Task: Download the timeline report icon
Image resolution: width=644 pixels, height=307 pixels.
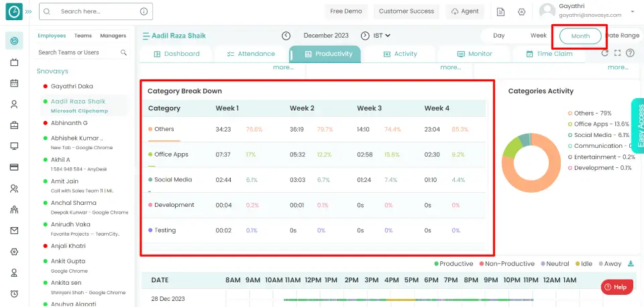Action: coord(631,264)
